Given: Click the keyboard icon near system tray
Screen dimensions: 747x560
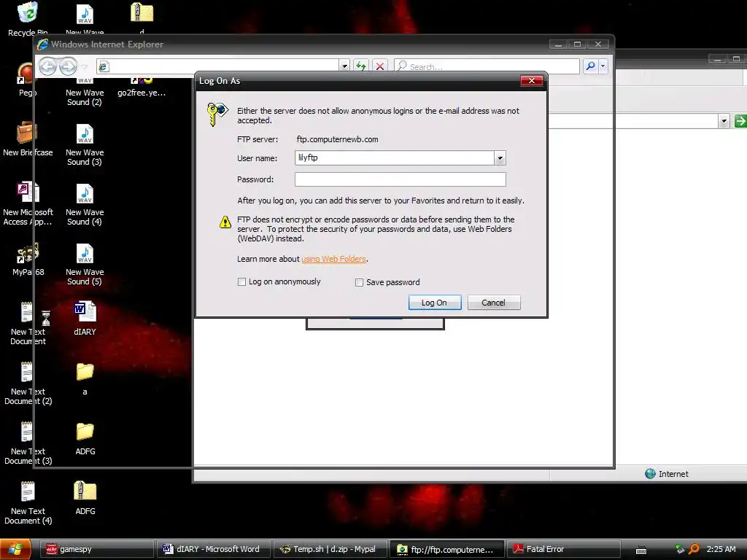Looking at the screenshot, I should [x=641, y=550].
